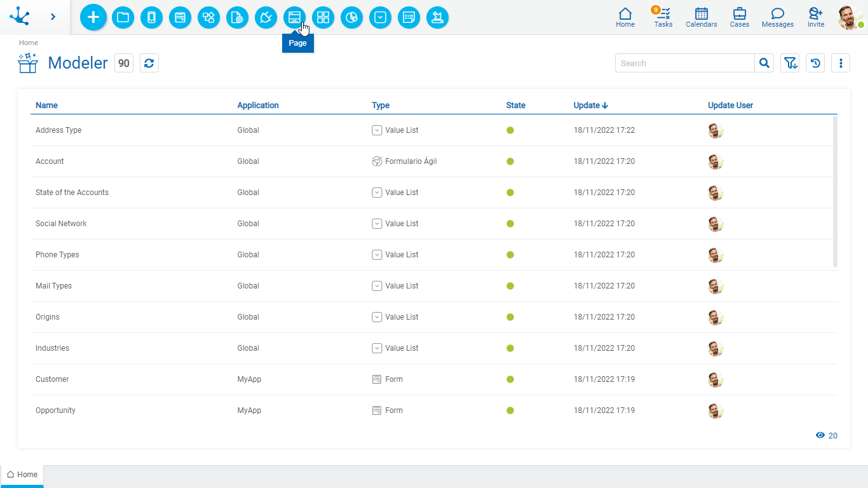Click into the Search field
The height and width of the screenshot is (488, 868).
tap(685, 63)
